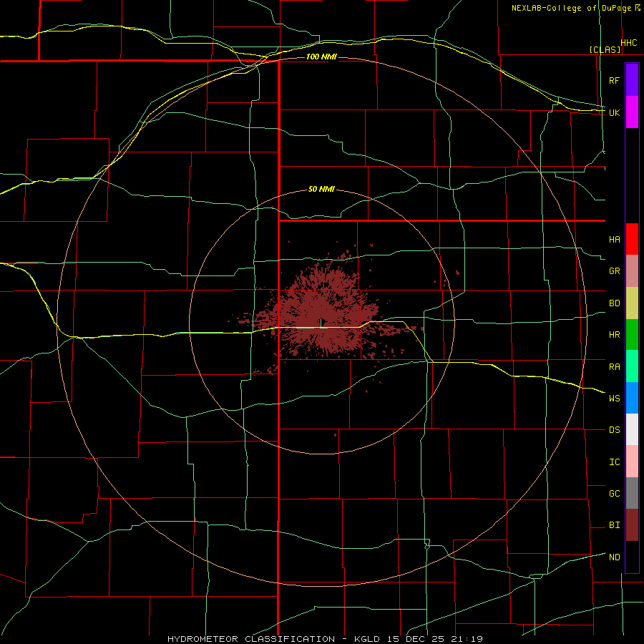The image size is (644, 644).
Task: Click the RF purple legend swatch
Action: 632,80
